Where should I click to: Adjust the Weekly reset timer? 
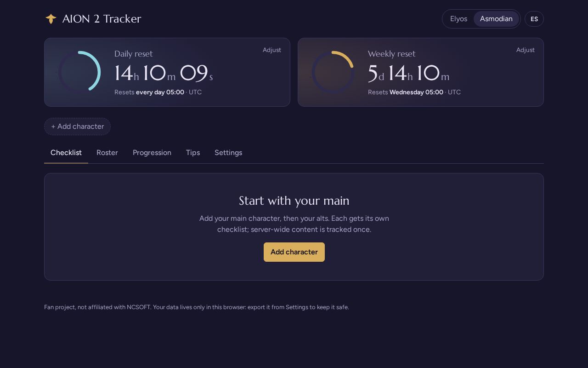tap(526, 50)
